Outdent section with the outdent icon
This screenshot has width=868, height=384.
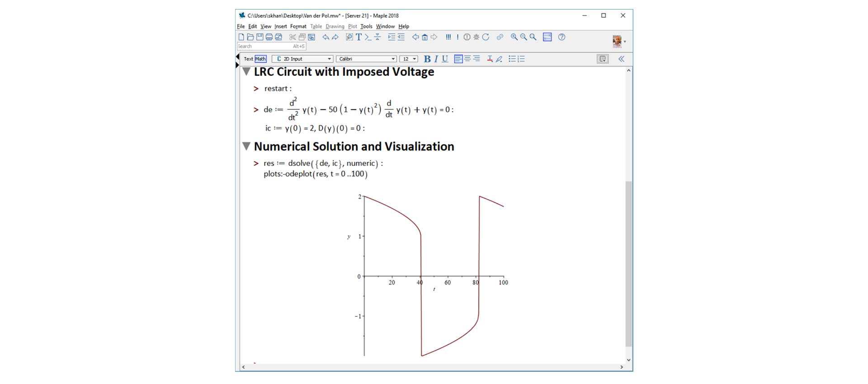pos(401,37)
